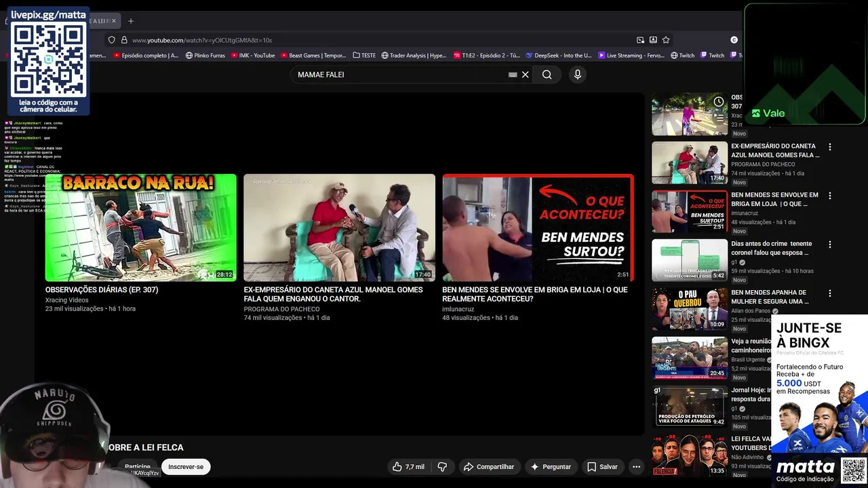Click the Perguntar button
Viewport: 868px width, 488px height.
(x=551, y=466)
